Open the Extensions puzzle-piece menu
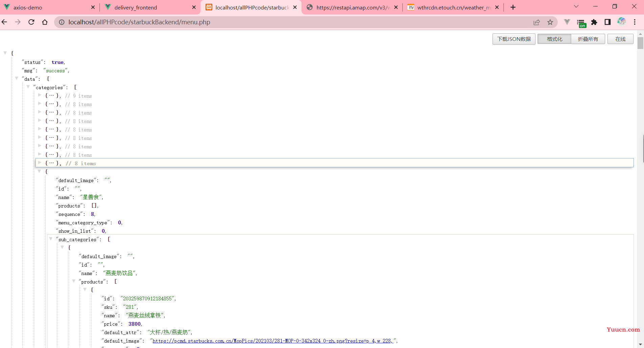The width and height of the screenshot is (644, 348). pyautogui.click(x=594, y=22)
